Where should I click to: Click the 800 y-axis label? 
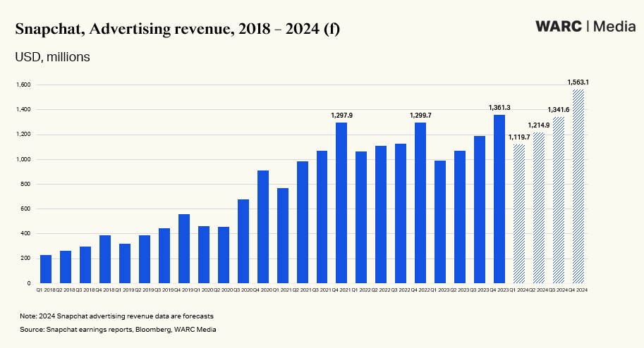26,185
